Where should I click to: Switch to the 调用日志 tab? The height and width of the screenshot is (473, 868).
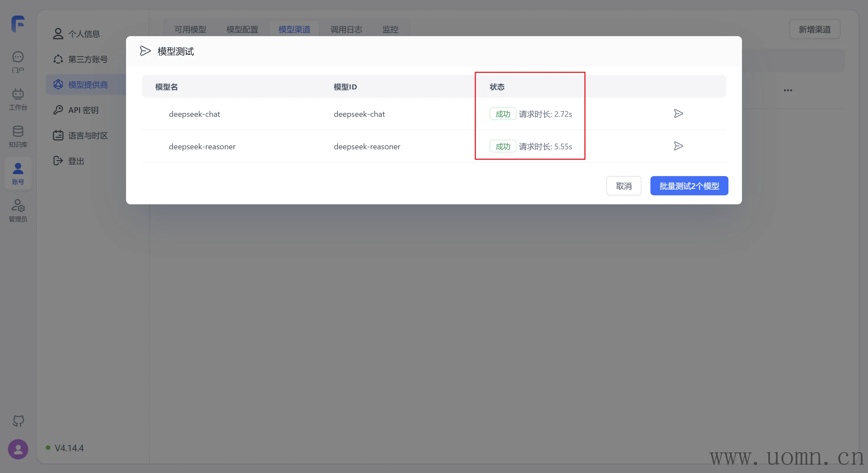point(346,30)
